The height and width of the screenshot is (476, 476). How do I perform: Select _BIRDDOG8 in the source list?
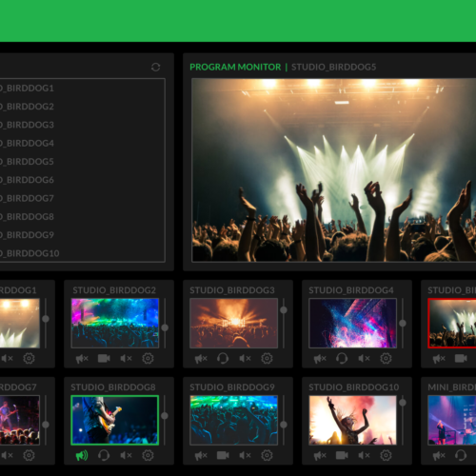coord(27,217)
